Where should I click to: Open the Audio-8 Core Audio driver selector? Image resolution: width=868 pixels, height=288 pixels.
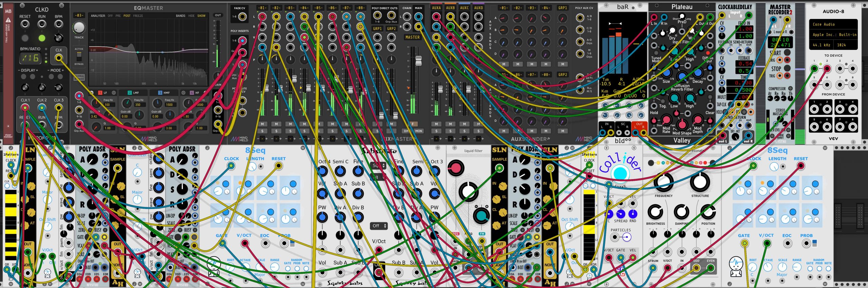[833, 24]
